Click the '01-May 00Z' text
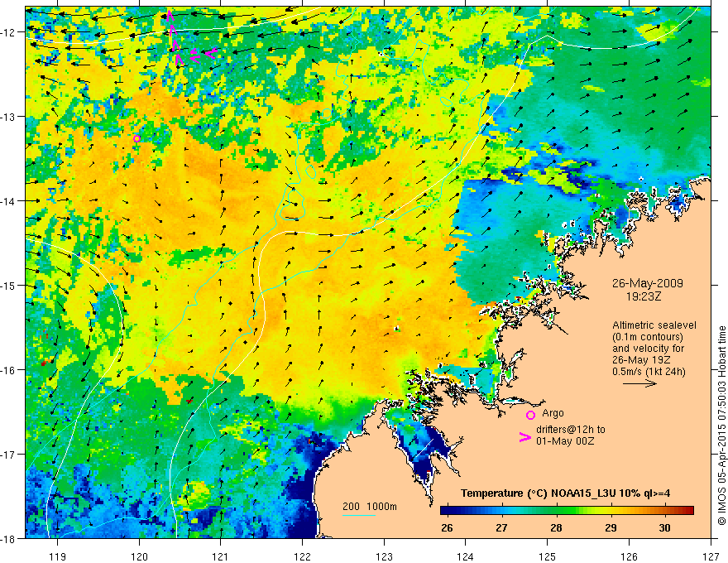This screenshot has width=728, height=563. (565, 440)
